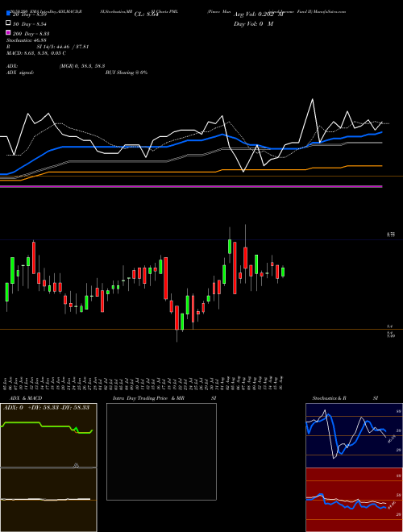Click the 'CL: 8.64' closing price text

point(147,15)
